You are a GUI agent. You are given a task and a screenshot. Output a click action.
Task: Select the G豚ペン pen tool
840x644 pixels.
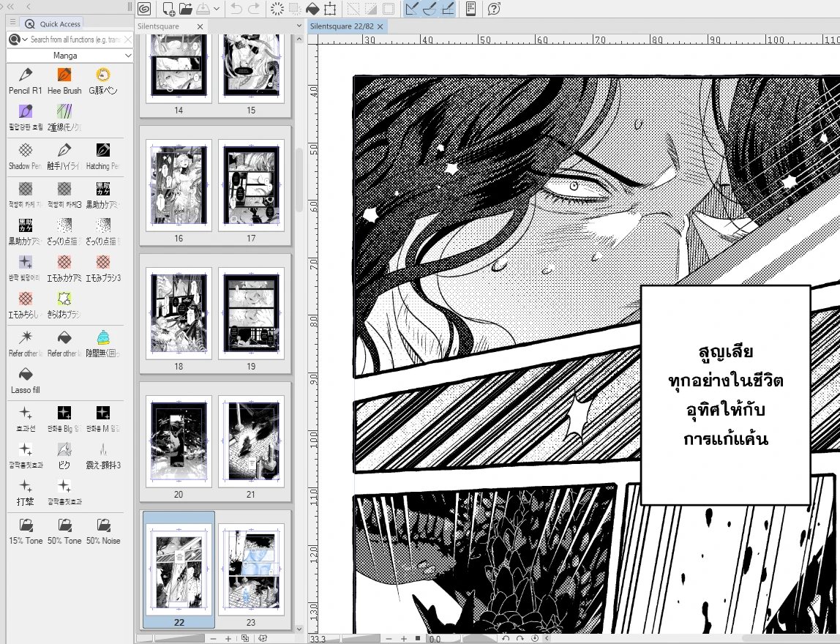point(103,81)
